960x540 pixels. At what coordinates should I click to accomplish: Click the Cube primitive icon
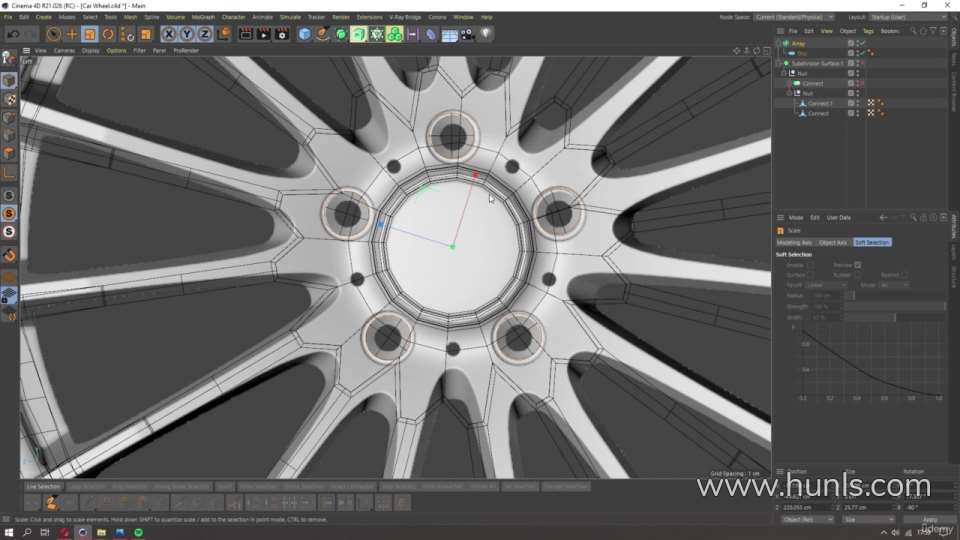click(x=305, y=34)
